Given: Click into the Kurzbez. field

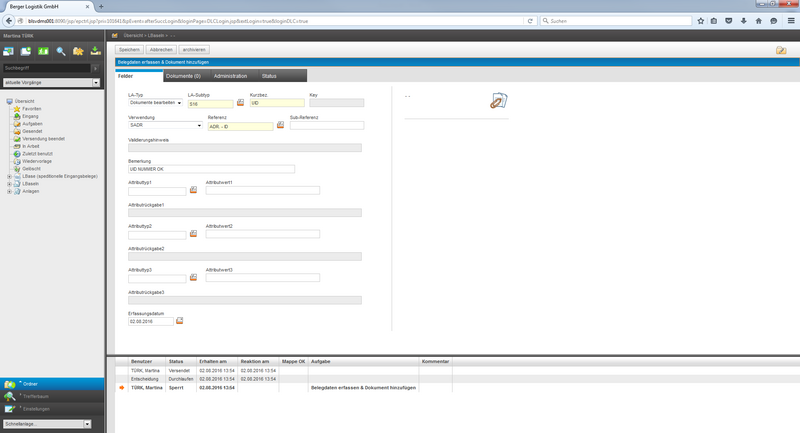Looking at the screenshot, I should 277,103.
